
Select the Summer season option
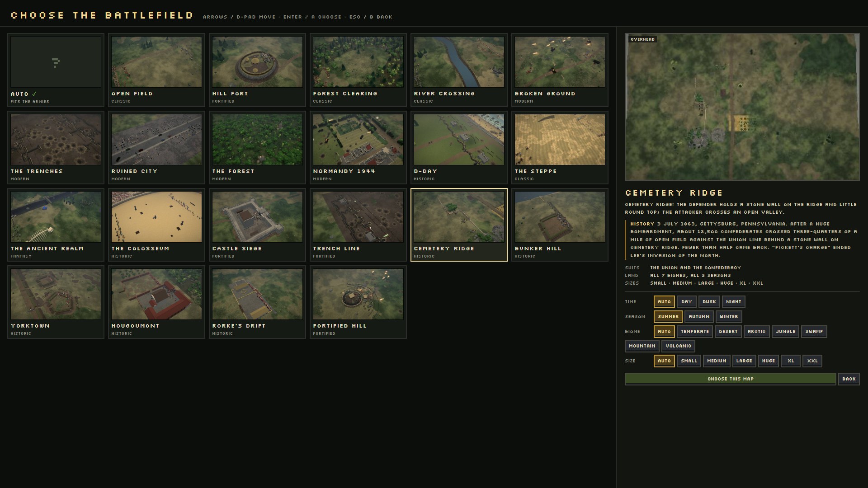668,317
